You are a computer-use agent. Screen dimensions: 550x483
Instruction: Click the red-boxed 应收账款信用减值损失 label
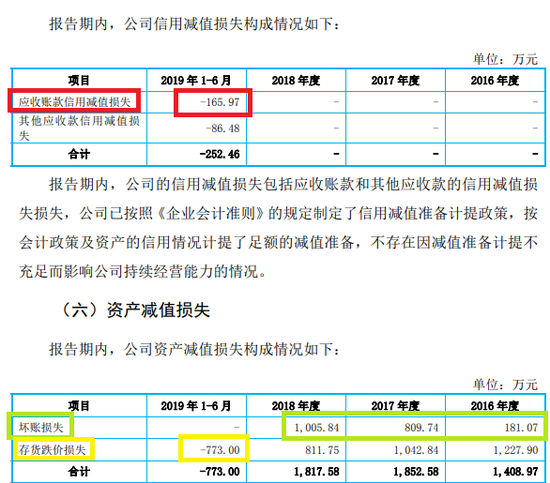pyautogui.click(x=74, y=102)
